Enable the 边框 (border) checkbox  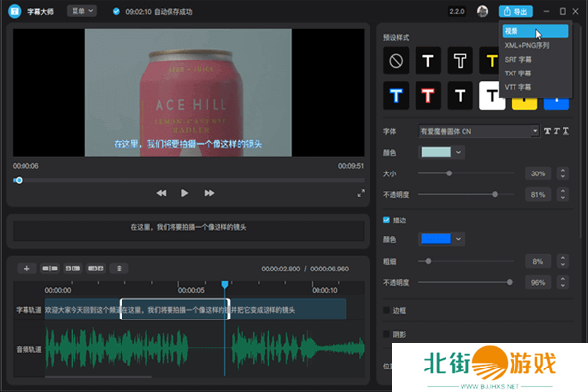pyautogui.click(x=387, y=310)
